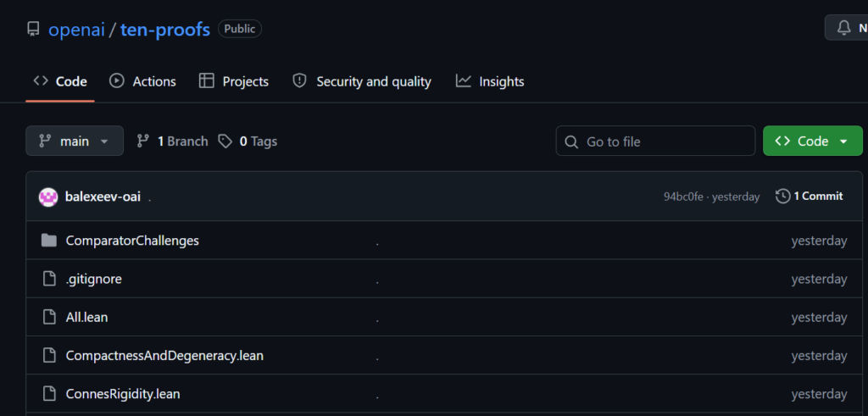The image size is (868, 416).
Task: Select the Code tab
Action: tap(60, 81)
